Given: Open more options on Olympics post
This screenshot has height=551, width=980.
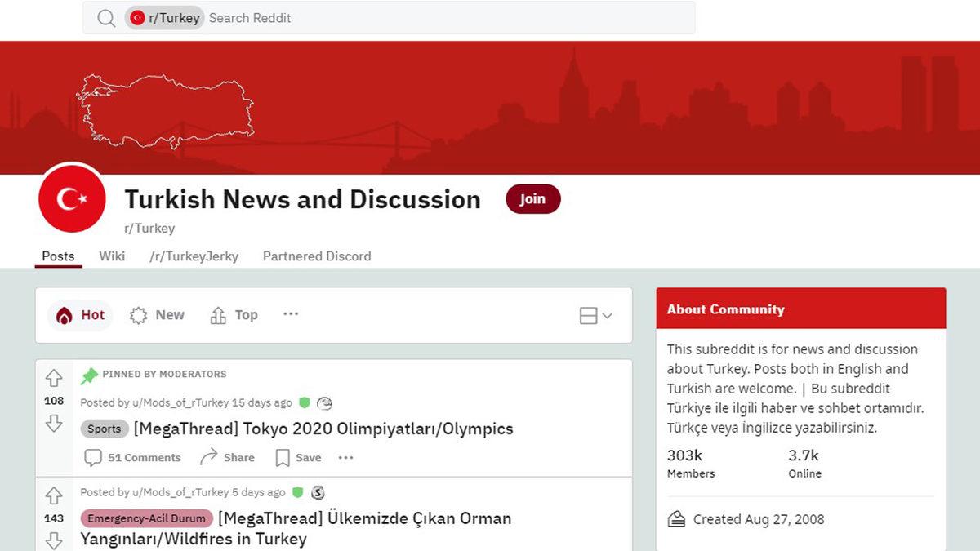Looking at the screenshot, I should click(346, 458).
